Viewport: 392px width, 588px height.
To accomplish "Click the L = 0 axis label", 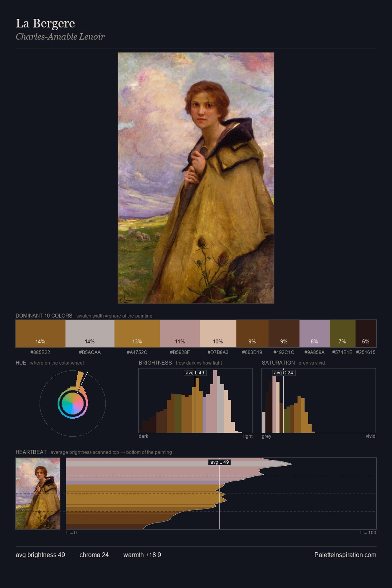I will tap(71, 533).
